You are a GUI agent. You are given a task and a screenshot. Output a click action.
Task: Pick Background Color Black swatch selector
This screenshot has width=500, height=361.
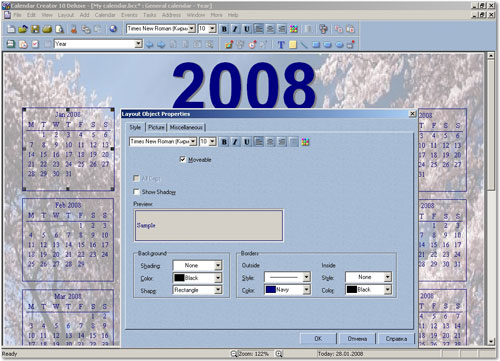coord(197,278)
